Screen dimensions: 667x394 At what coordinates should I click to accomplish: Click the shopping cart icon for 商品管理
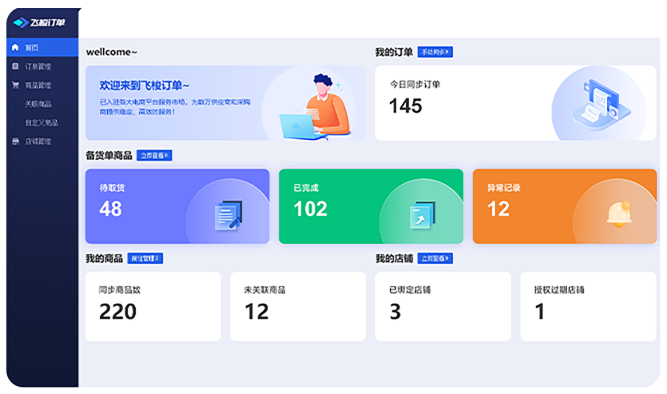[x=15, y=85]
